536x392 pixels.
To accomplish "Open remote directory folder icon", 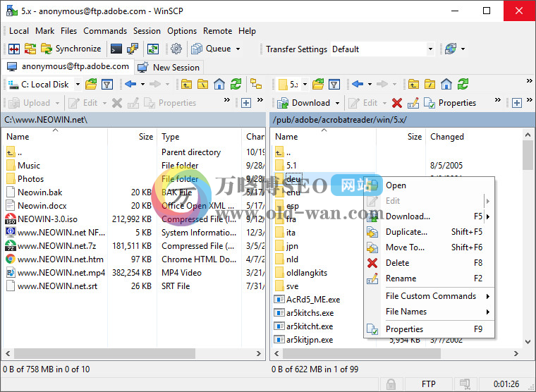I will (318, 84).
